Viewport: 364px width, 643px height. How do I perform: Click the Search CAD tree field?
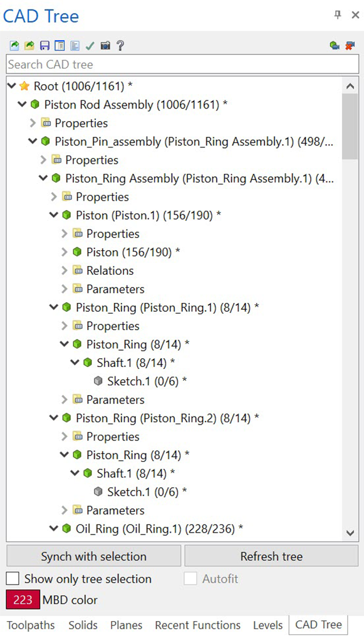tap(182, 65)
